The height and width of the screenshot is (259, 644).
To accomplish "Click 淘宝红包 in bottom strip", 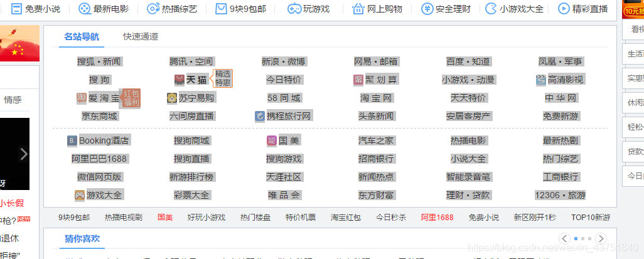I will coord(346,218).
